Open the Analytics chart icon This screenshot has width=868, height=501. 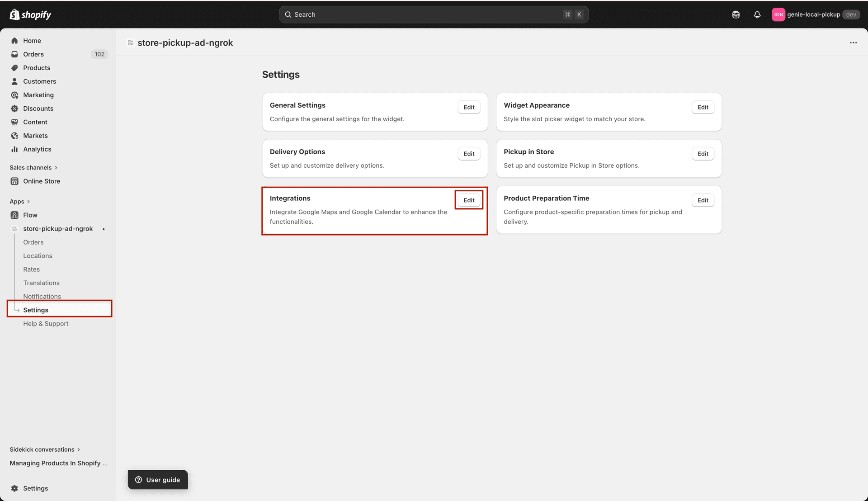15,149
